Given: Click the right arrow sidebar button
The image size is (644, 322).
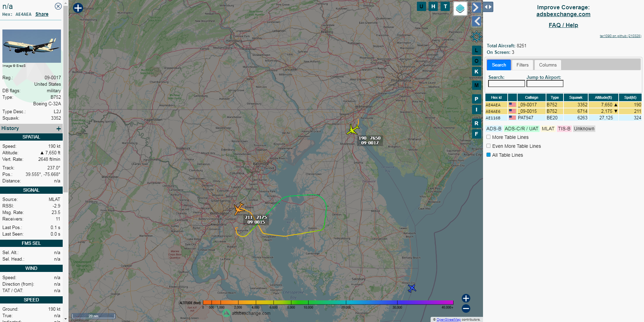Looking at the screenshot, I should tap(476, 8).
